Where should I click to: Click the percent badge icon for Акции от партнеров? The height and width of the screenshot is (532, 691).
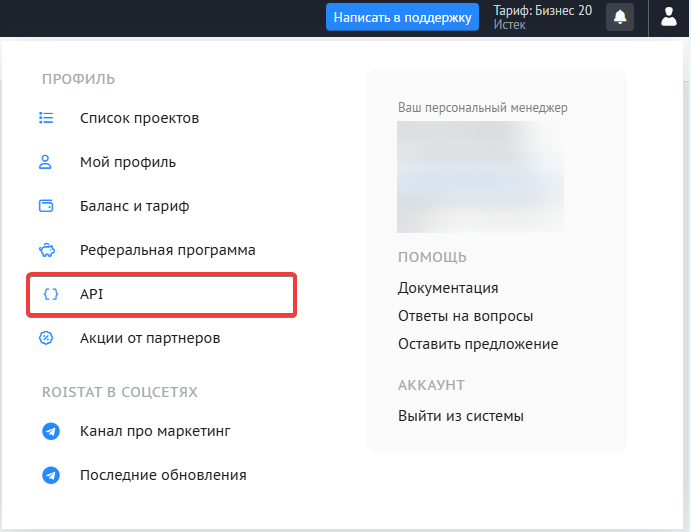(46, 338)
